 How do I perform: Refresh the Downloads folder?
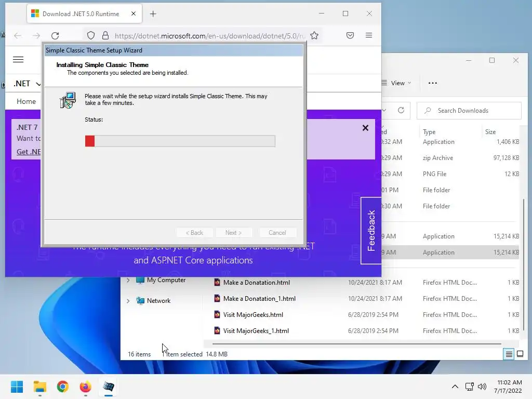point(401,110)
